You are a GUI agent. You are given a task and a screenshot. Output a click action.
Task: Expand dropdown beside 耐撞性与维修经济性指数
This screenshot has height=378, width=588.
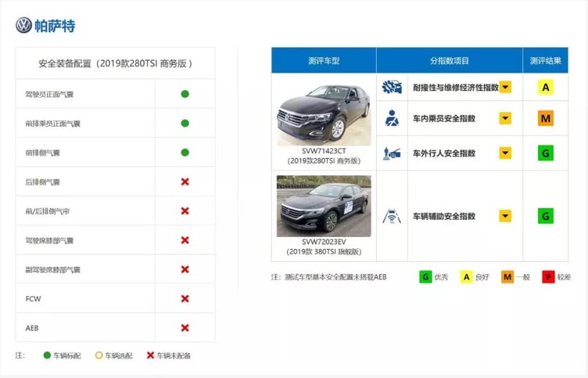(x=505, y=87)
